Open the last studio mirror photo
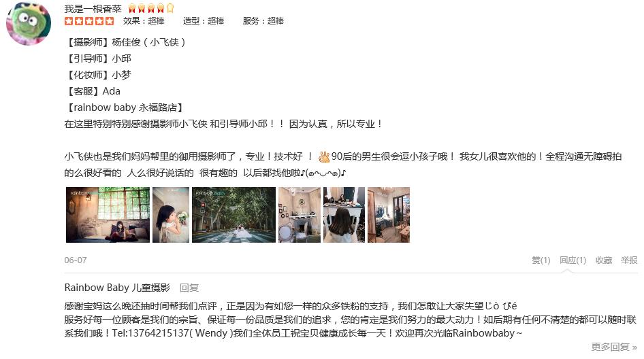Viewport: 644px width, 359px height. coord(389,215)
